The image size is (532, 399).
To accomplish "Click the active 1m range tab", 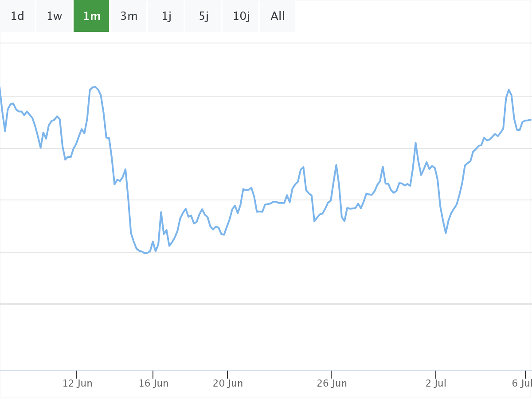I will [x=91, y=16].
